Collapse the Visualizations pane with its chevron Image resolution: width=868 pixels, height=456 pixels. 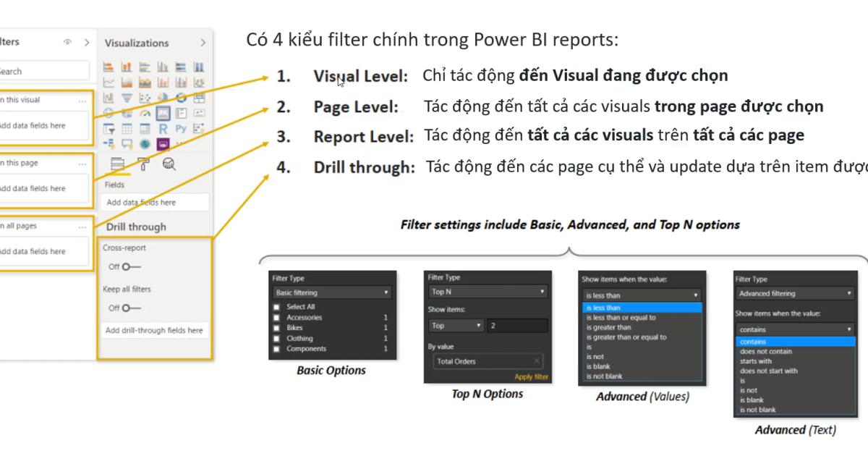click(203, 43)
